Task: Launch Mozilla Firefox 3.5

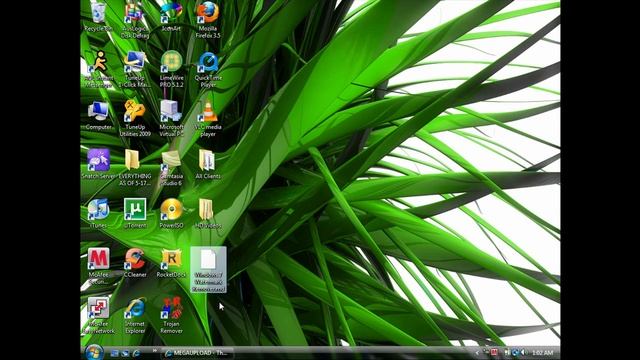Action: click(208, 20)
